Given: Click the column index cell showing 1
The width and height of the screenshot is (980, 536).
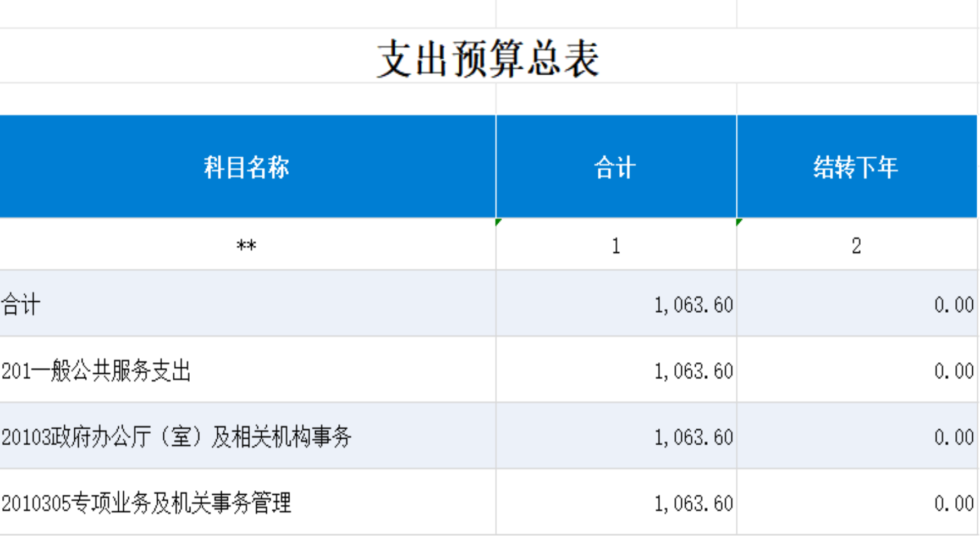Looking at the screenshot, I should tap(615, 245).
